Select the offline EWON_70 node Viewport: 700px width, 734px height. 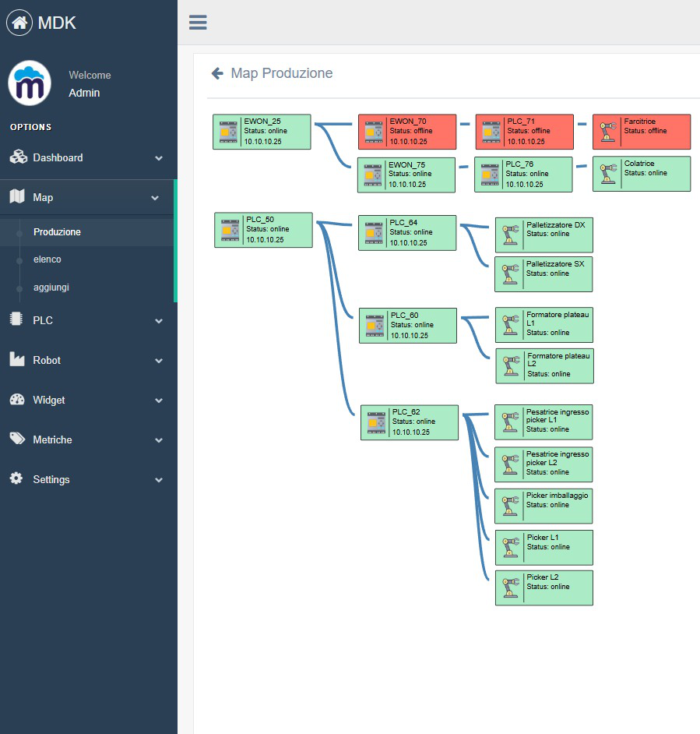[x=406, y=132]
